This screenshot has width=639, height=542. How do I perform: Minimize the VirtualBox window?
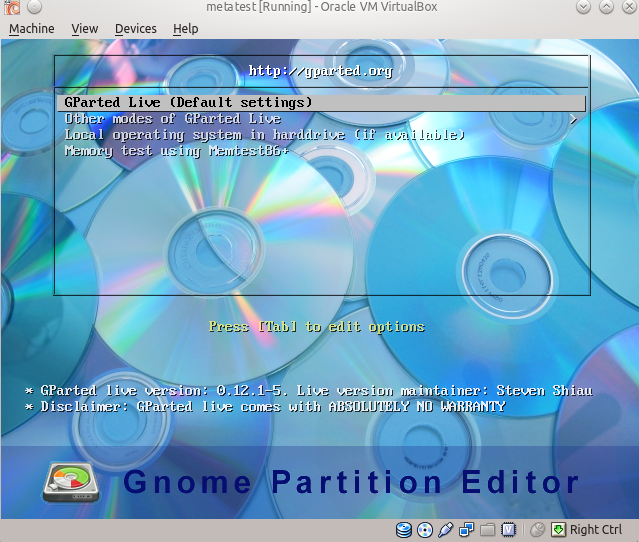[583, 7]
